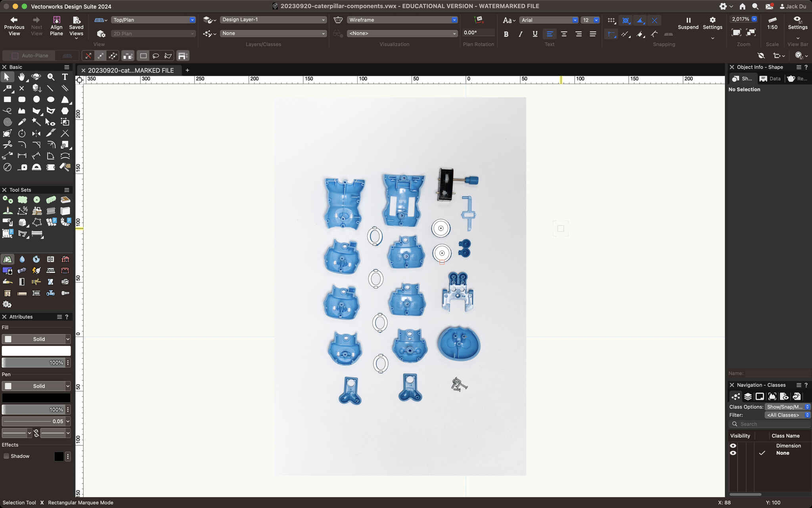Toggle visibility of Dimension class
Image resolution: width=812 pixels, height=508 pixels.
coord(733,446)
